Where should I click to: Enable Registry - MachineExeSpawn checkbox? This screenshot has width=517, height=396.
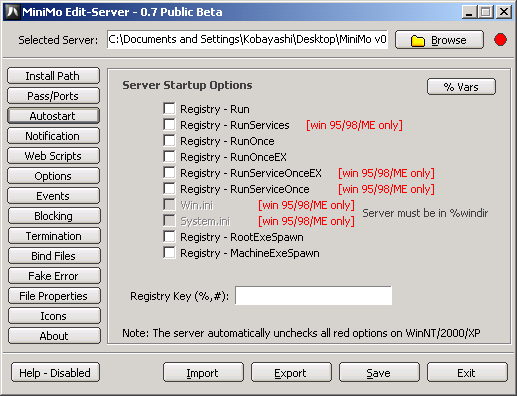tap(169, 252)
